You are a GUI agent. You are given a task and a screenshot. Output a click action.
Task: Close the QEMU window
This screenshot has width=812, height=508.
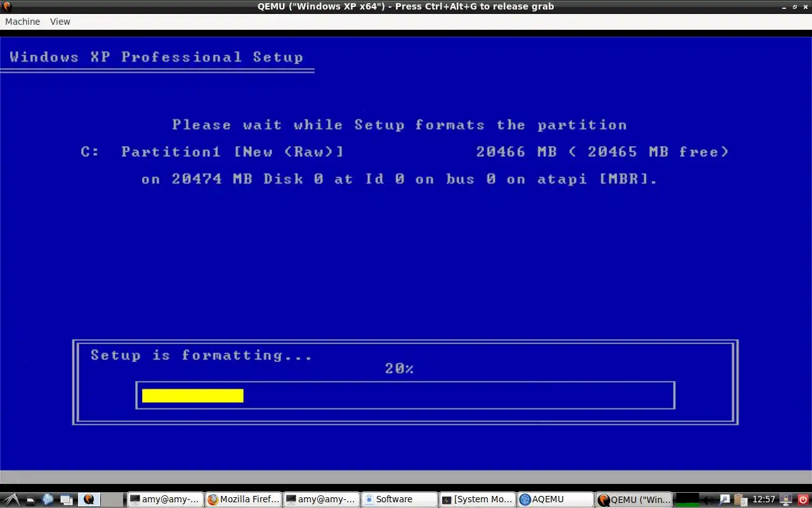click(805, 6)
